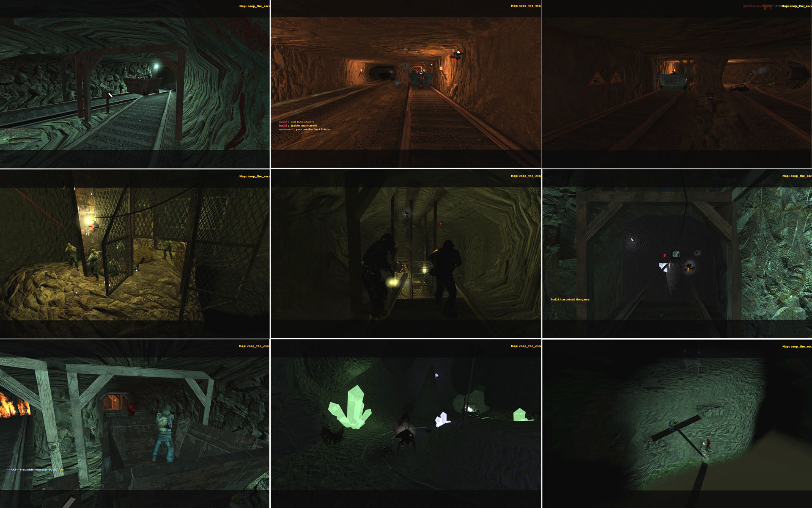Click the 'Map: coop_the_esc' label in fence cage screenshot
812x508 pixels.
254,177
